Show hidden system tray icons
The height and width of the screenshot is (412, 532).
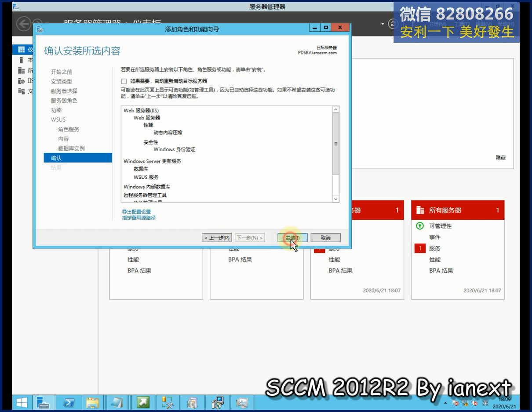click(446, 403)
